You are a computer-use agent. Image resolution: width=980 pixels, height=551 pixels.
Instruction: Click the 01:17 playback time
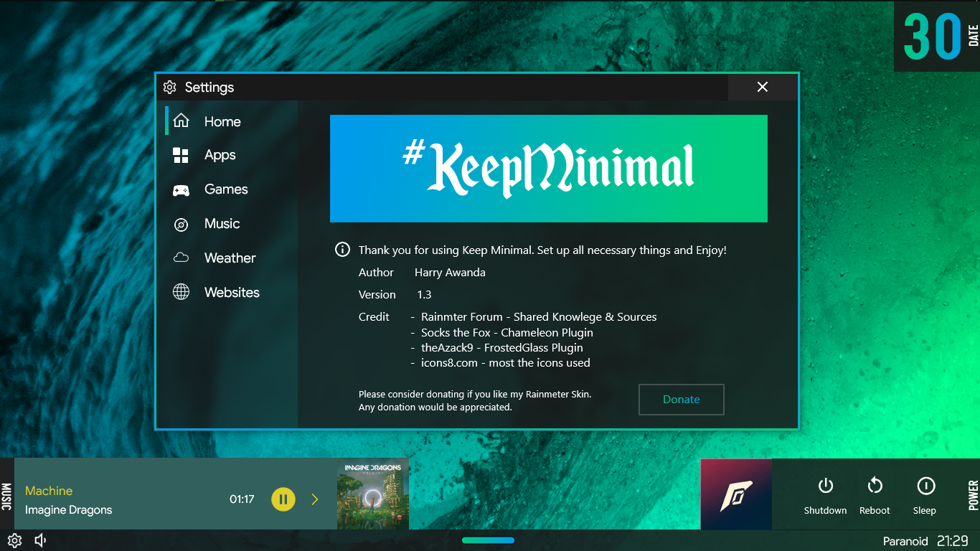(242, 499)
